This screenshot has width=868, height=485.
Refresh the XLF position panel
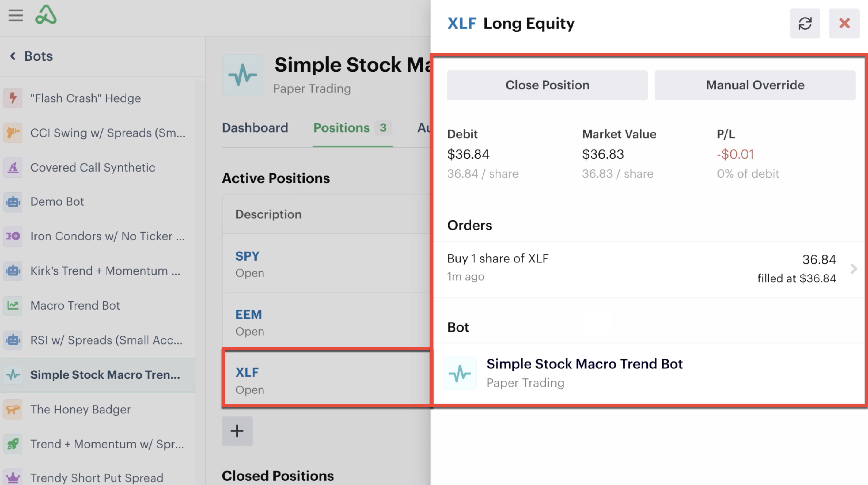[805, 23]
